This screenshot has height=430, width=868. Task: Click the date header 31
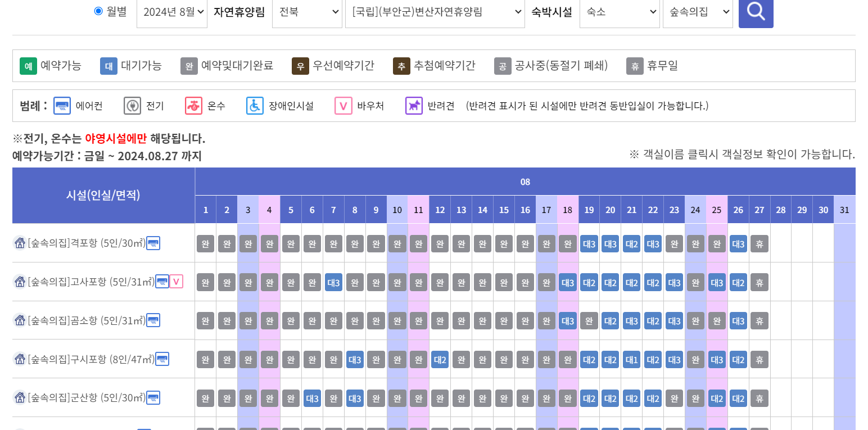[844, 210]
